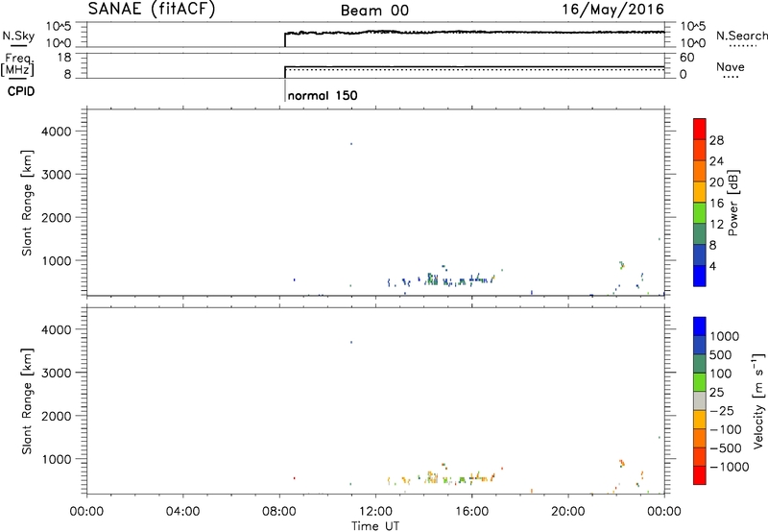768x532 pixels.
Task: Click the 'Velocity [m s-1]' colorbar title
Action: click(x=758, y=400)
